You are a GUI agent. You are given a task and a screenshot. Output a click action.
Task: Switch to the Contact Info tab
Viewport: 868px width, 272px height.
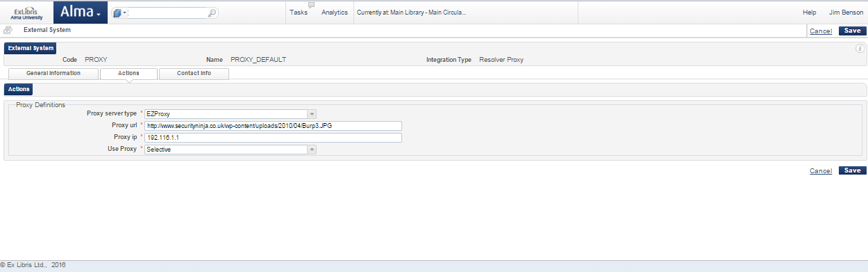pyautogui.click(x=194, y=73)
